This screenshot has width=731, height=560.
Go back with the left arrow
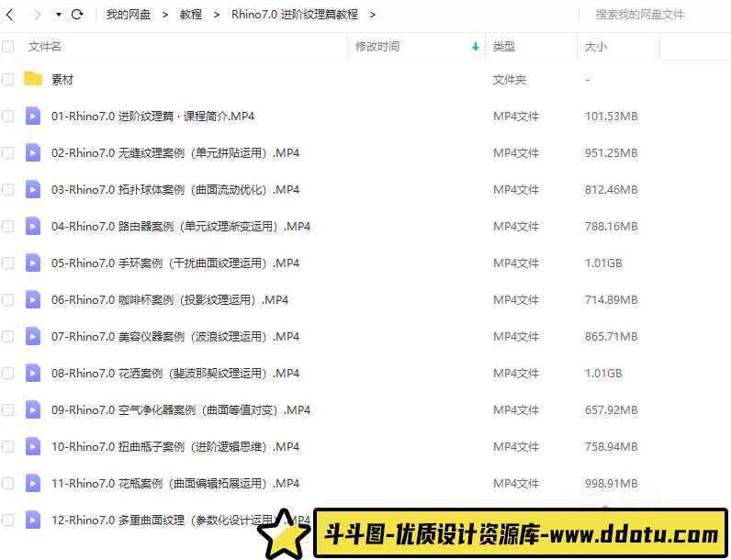(x=9, y=15)
